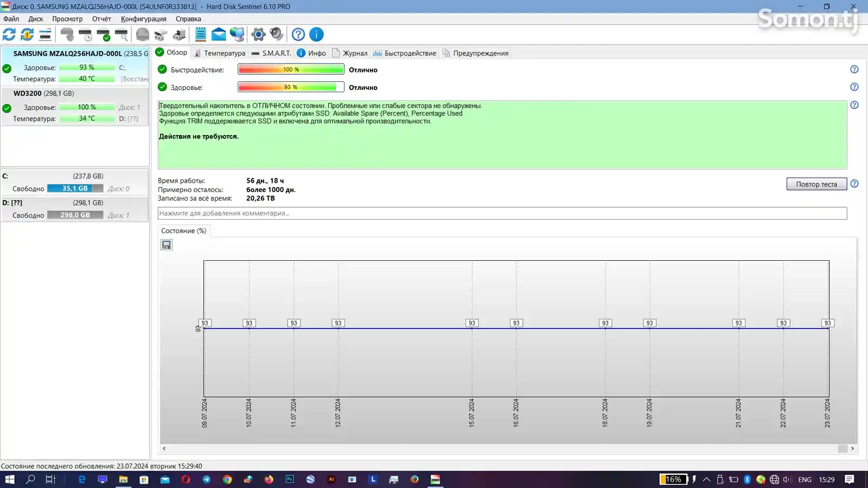Switch to the Инфо tab

coord(311,53)
